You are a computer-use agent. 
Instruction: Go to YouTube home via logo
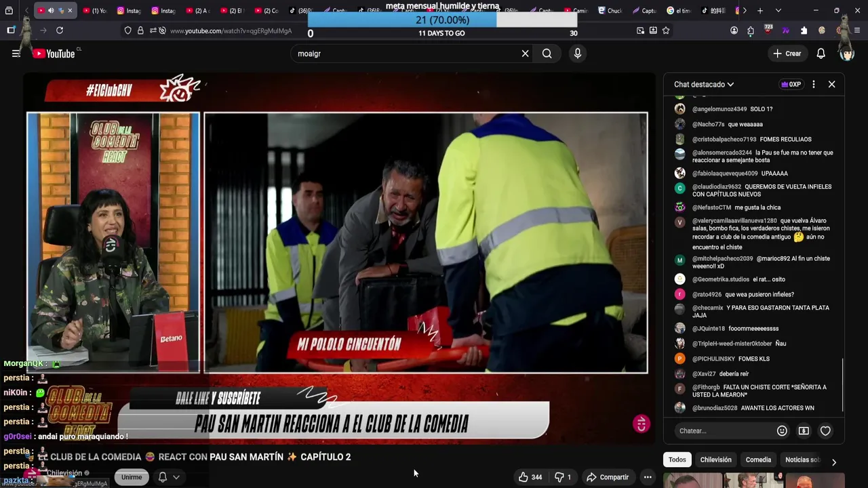54,54
